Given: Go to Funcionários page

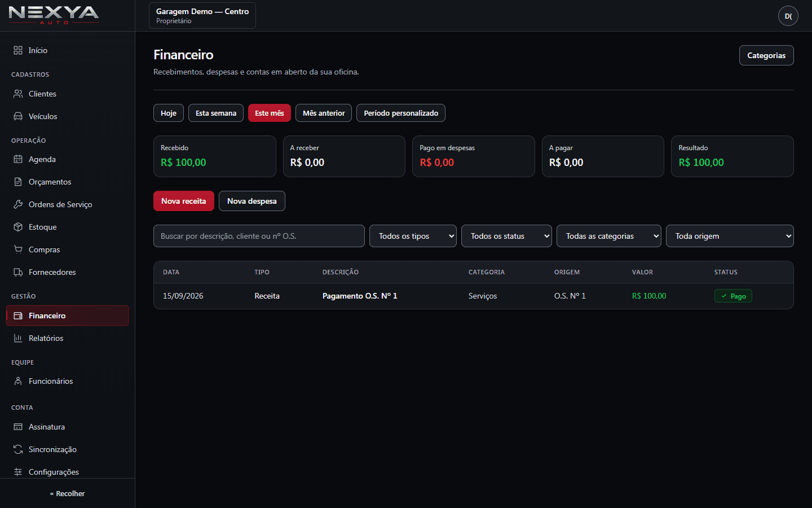Looking at the screenshot, I should (x=67, y=381).
